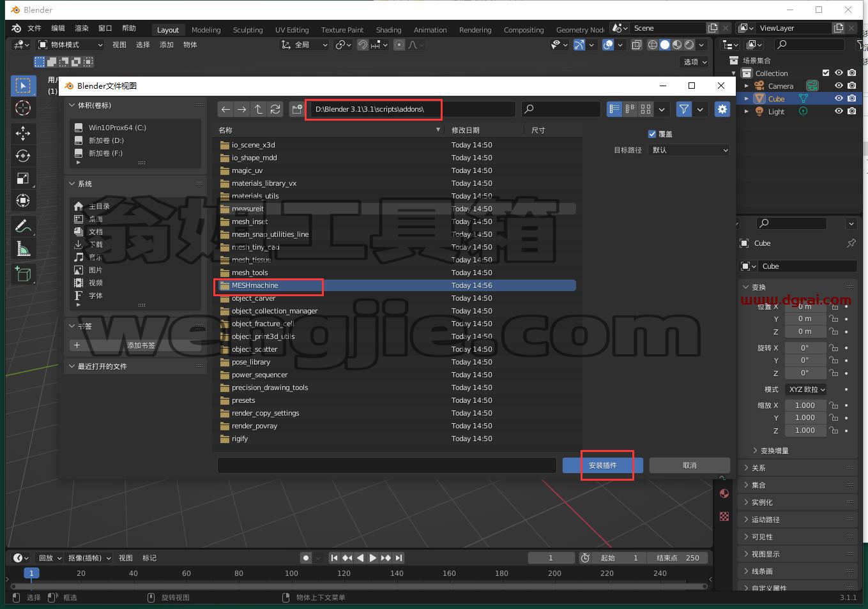The width and height of the screenshot is (868, 609).
Task: Click the 安装插件 button
Action: [x=603, y=465]
